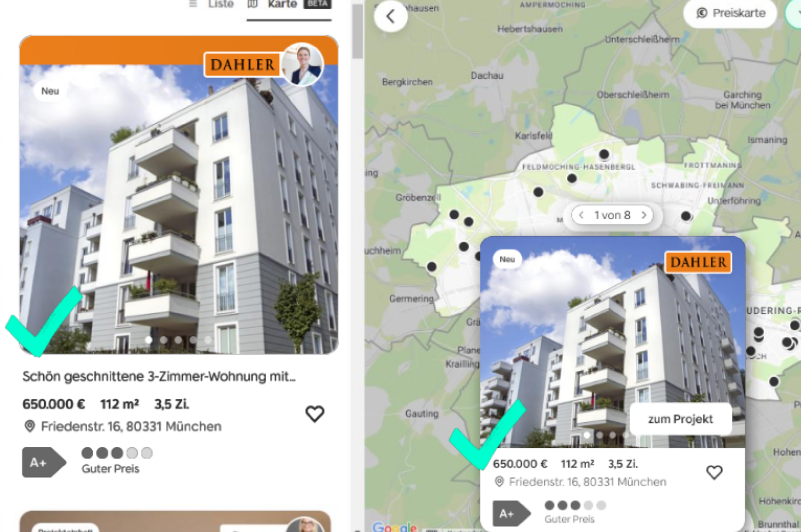Open the DAHLER logo on the left card
This screenshot has width=801, height=532.
[x=242, y=65]
